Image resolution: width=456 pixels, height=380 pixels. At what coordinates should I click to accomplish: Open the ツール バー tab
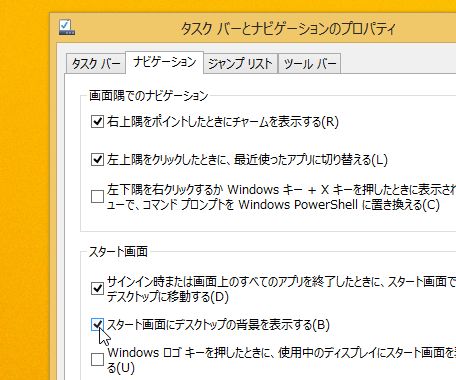click(x=310, y=63)
